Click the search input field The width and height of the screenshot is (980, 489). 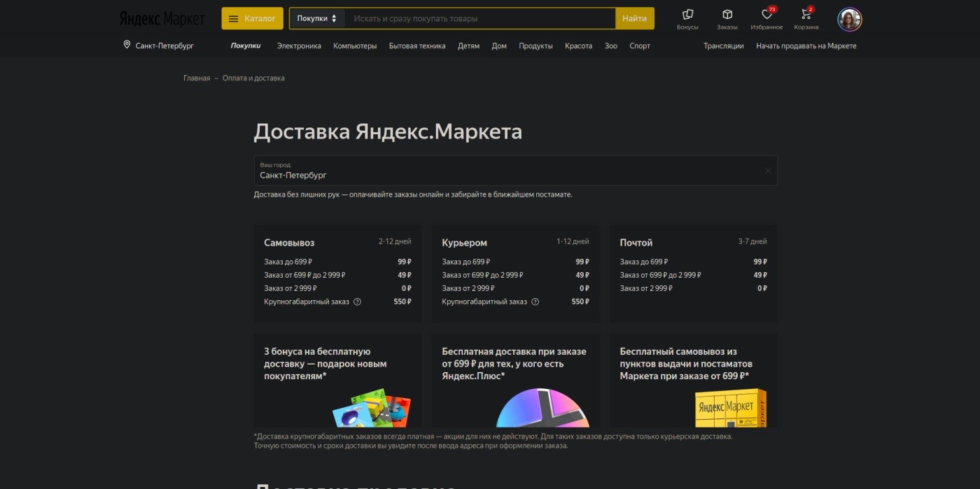click(x=480, y=18)
